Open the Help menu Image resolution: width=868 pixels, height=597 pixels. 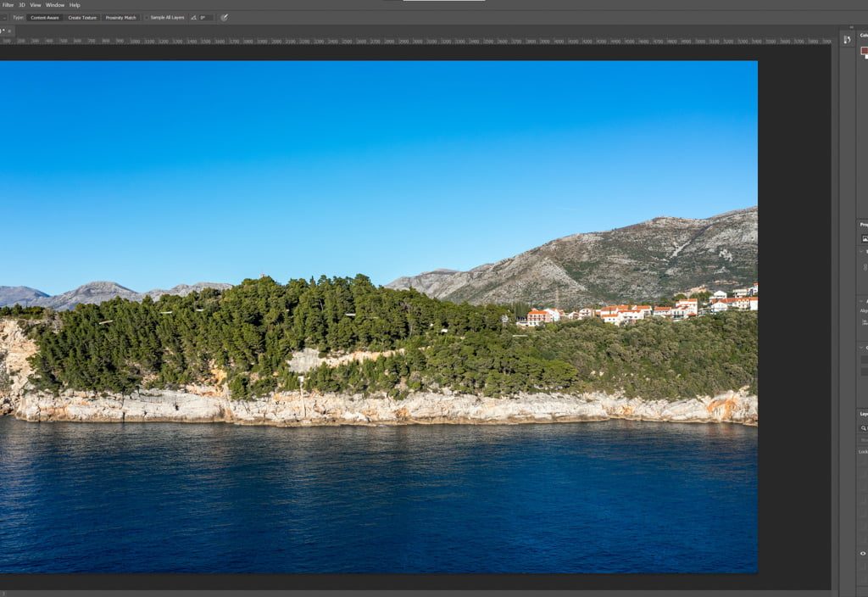point(75,5)
